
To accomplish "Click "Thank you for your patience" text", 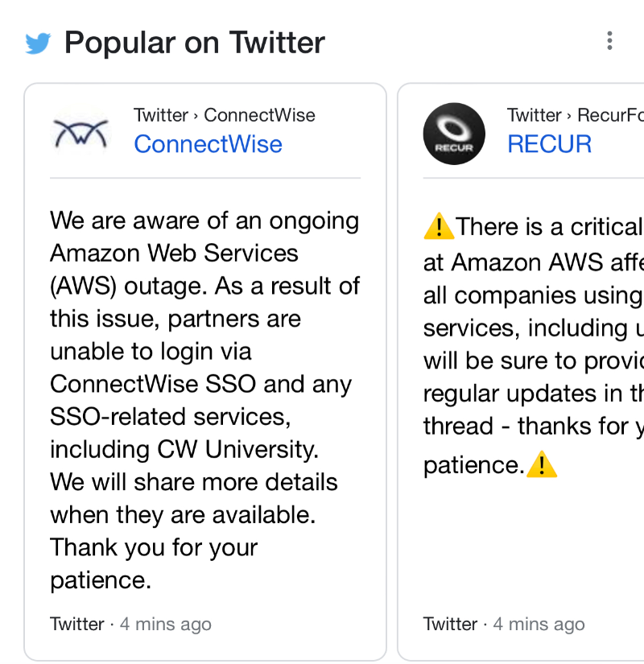I will [154, 563].
